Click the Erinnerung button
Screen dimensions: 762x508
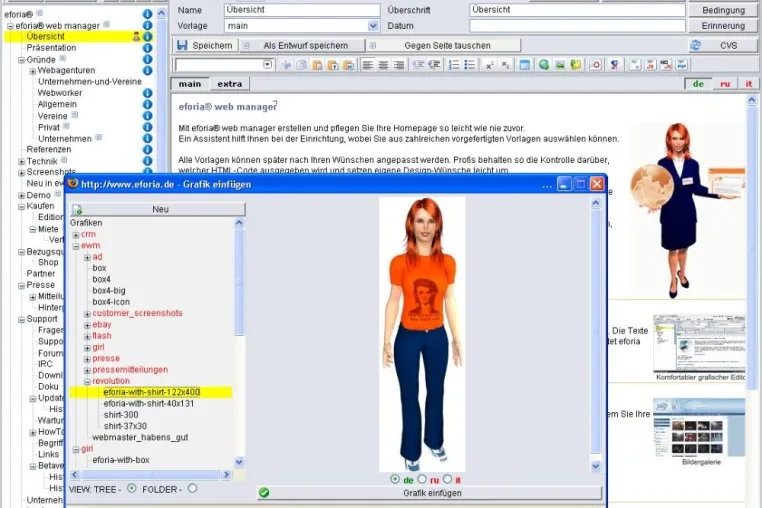point(723,26)
